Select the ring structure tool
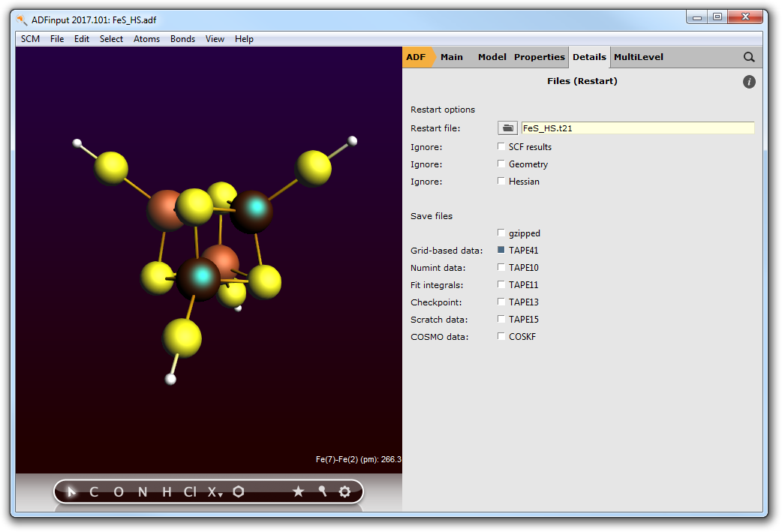782x532 pixels. [239, 491]
